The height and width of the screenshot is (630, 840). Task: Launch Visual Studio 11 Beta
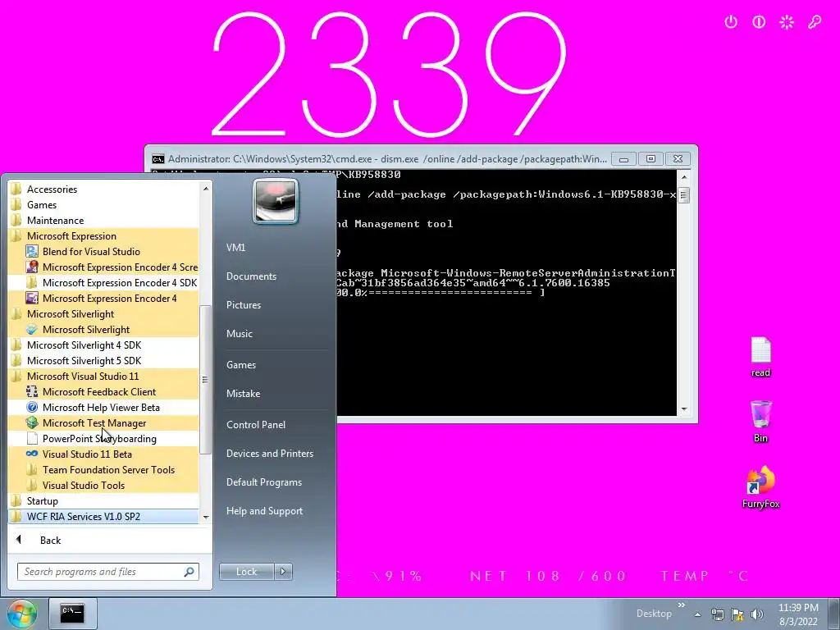103,454
